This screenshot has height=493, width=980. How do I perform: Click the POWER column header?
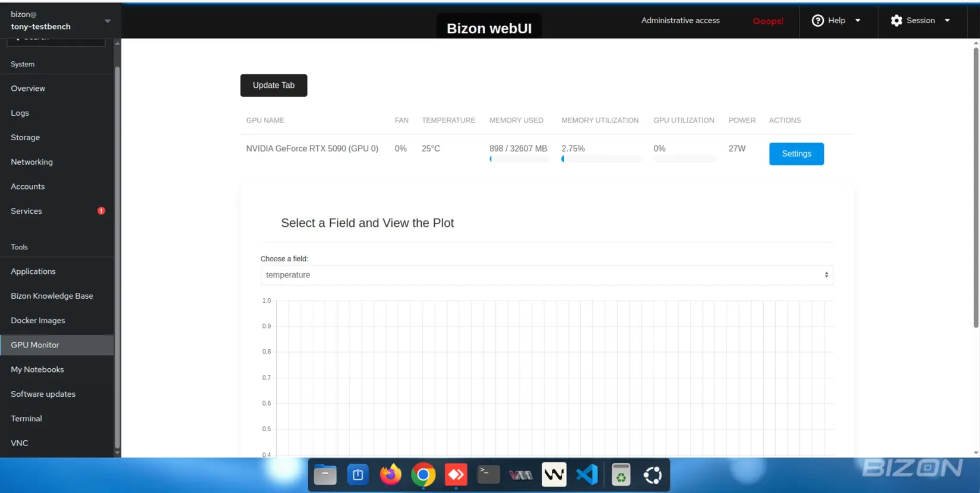click(742, 121)
